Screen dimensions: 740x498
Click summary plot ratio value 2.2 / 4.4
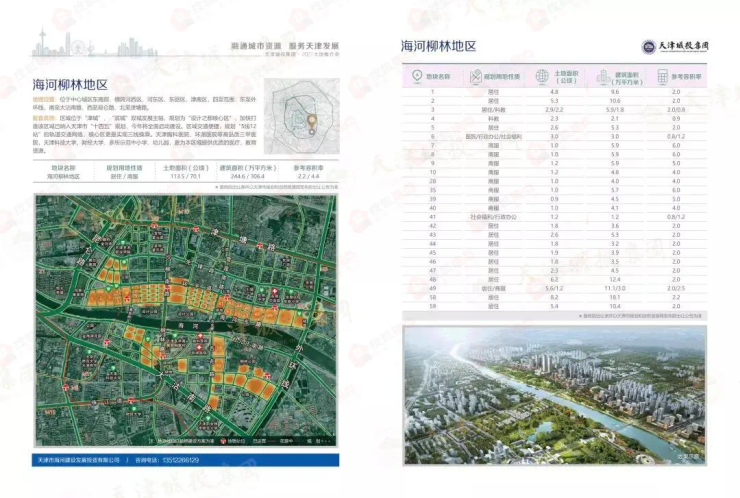coord(309,176)
